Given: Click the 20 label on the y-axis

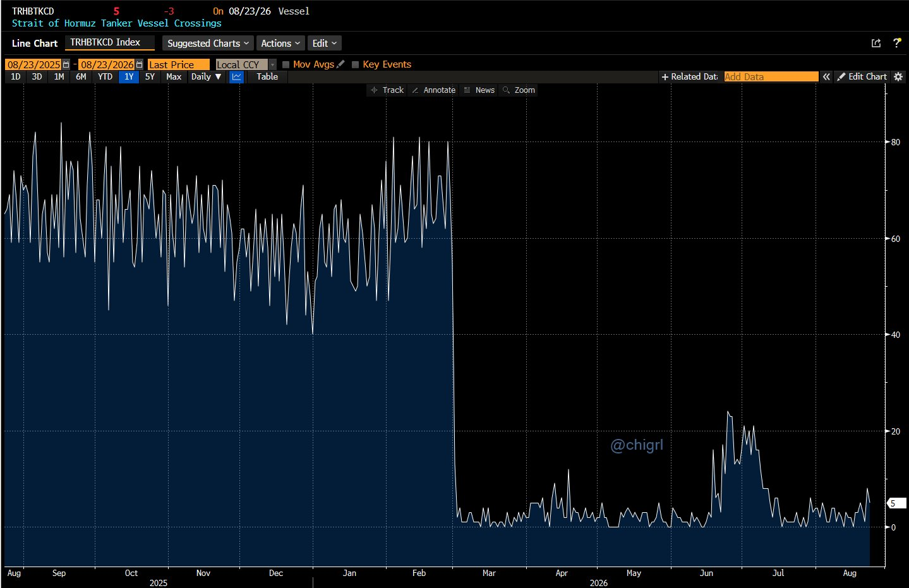Looking at the screenshot, I should click(x=896, y=431).
